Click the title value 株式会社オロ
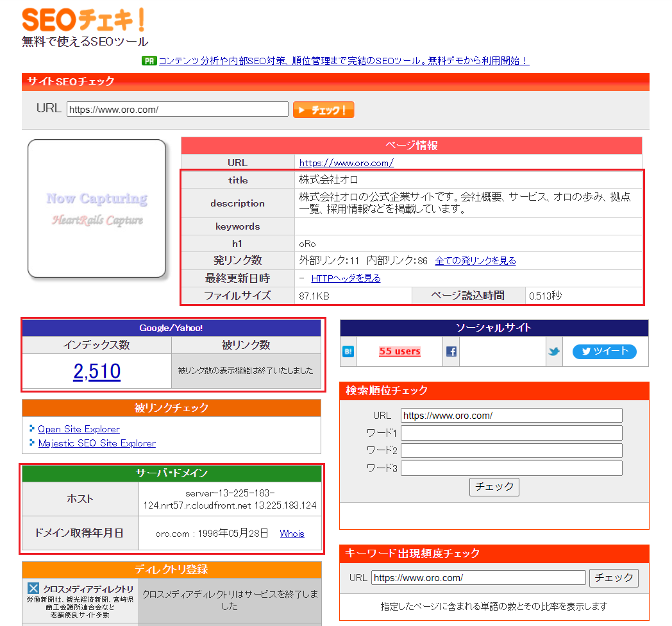This screenshot has height=626, width=672. coord(328,180)
